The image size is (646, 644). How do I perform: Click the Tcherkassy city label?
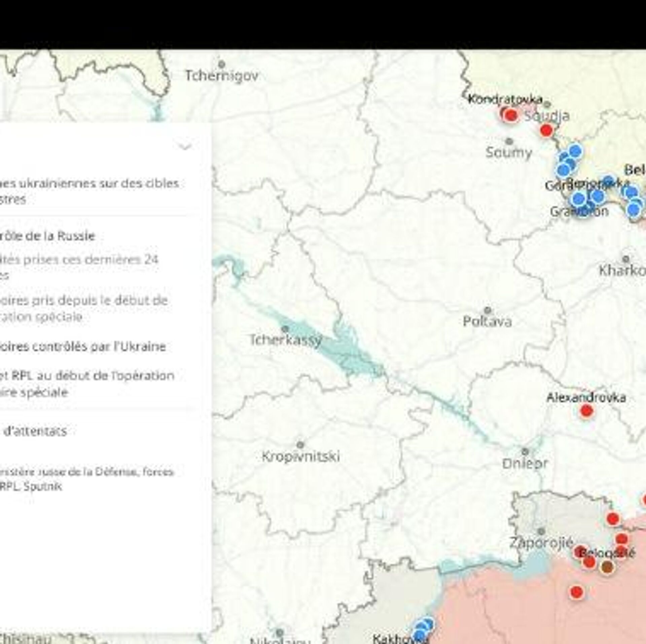(285, 340)
